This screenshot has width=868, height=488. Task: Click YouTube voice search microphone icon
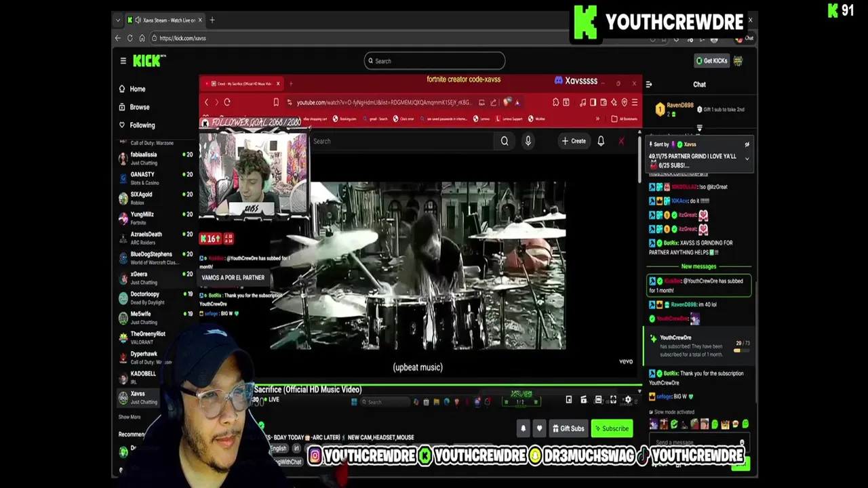[x=528, y=141]
